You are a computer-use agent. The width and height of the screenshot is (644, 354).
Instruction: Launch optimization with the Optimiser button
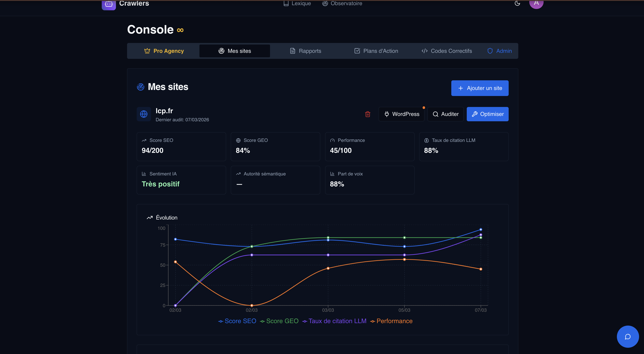(x=487, y=114)
